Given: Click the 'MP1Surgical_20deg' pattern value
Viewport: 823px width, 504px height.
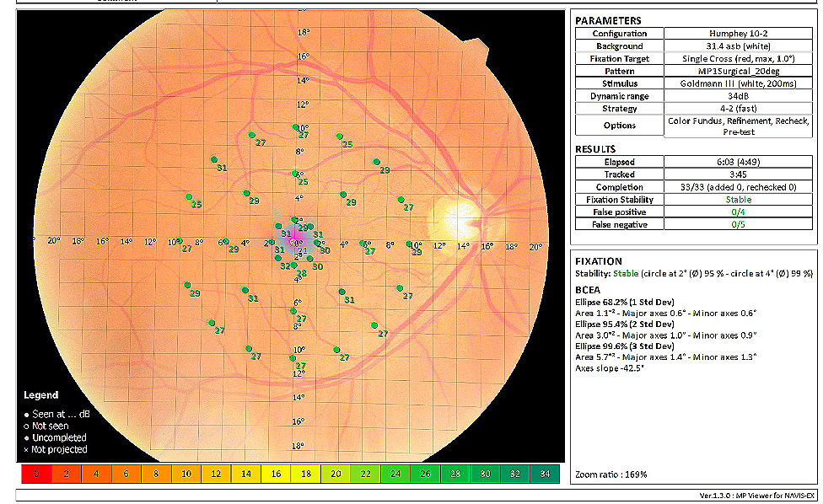Looking at the screenshot, I should point(738,71).
